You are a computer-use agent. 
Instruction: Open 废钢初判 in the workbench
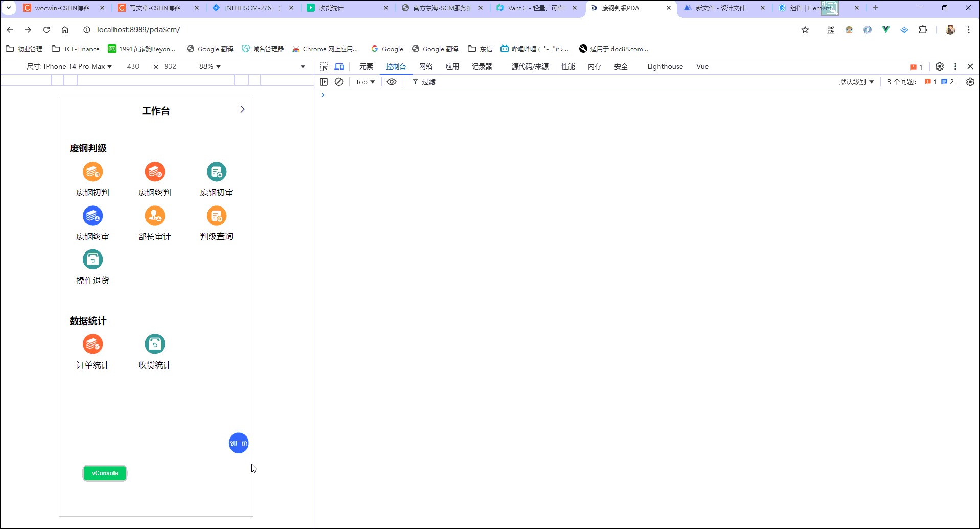click(x=93, y=179)
